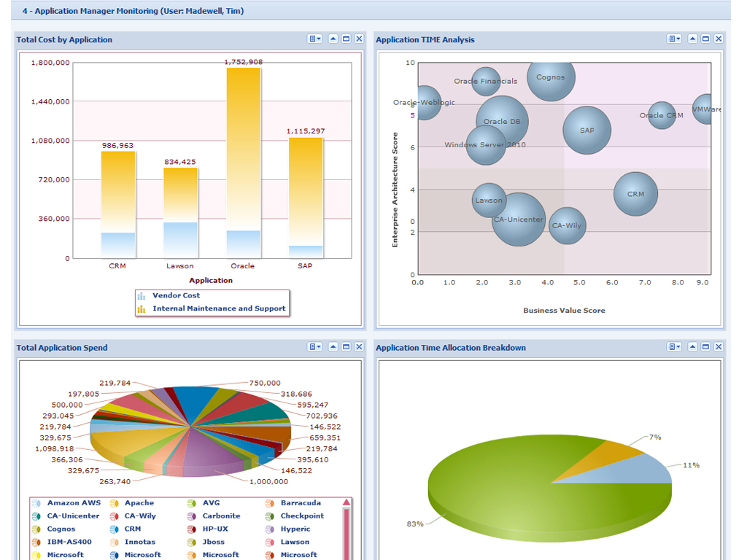
Task: Click the Lawson legend label in spend chart
Action: coord(295,542)
